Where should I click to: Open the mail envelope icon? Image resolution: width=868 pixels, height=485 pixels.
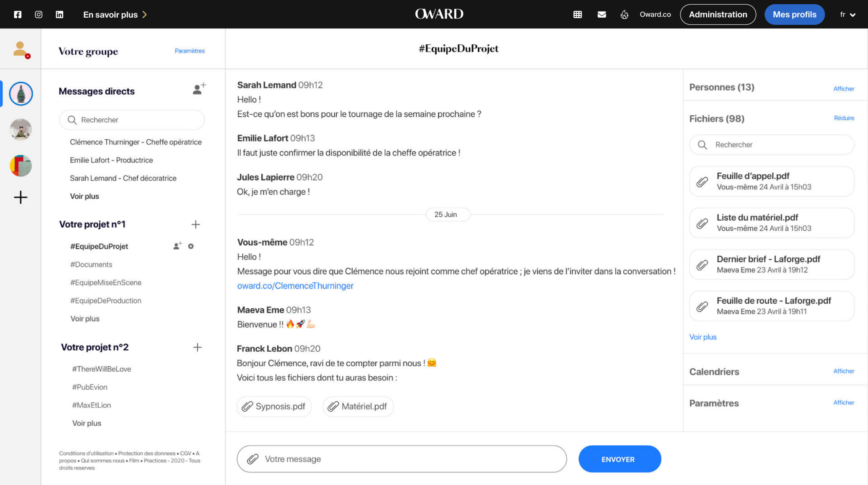pyautogui.click(x=601, y=15)
